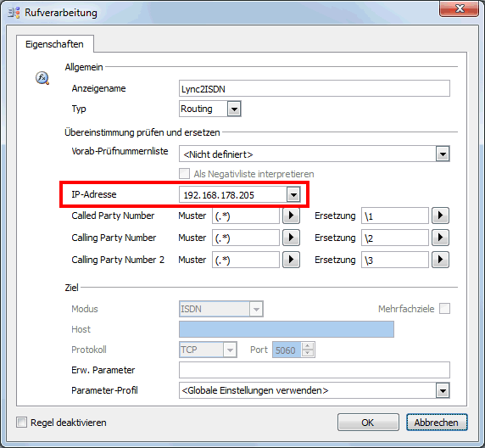
Task: Toggle the Mehrfachziele checkbox
Action: pos(445,308)
